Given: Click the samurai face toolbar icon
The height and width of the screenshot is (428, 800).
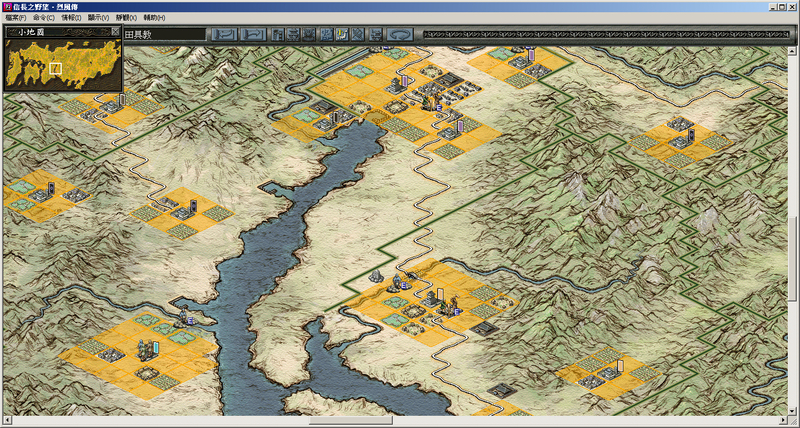Looking at the screenshot, I should click(x=293, y=34).
